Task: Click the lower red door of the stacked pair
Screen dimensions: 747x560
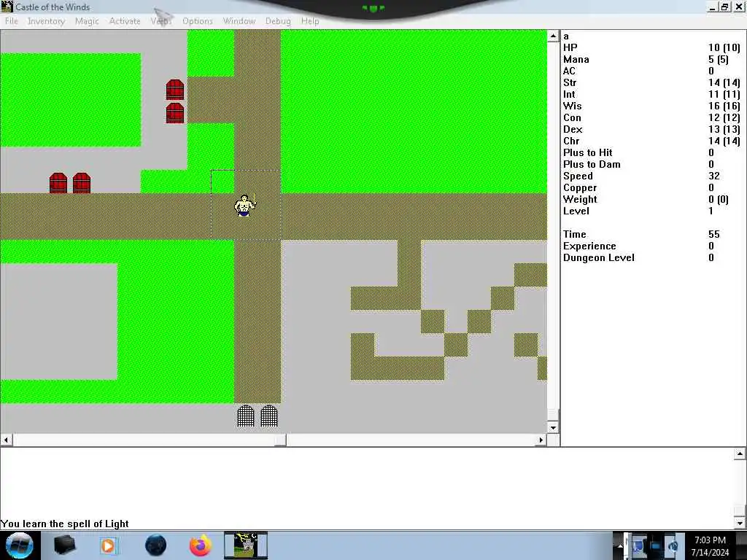Action: [x=175, y=113]
